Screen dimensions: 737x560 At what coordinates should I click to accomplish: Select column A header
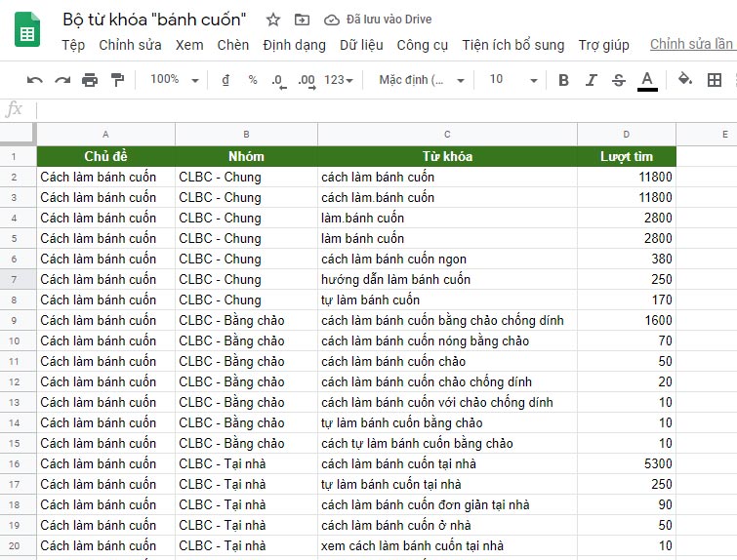105,135
